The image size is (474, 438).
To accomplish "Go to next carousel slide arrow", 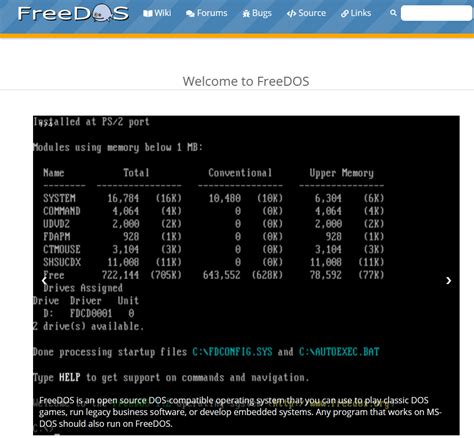I will pyautogui.click(x=449, y=281).
